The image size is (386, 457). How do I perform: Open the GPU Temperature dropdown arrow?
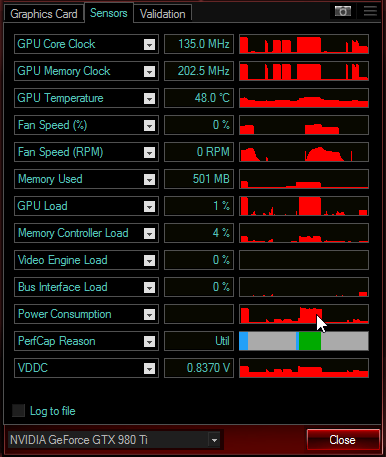149,98
